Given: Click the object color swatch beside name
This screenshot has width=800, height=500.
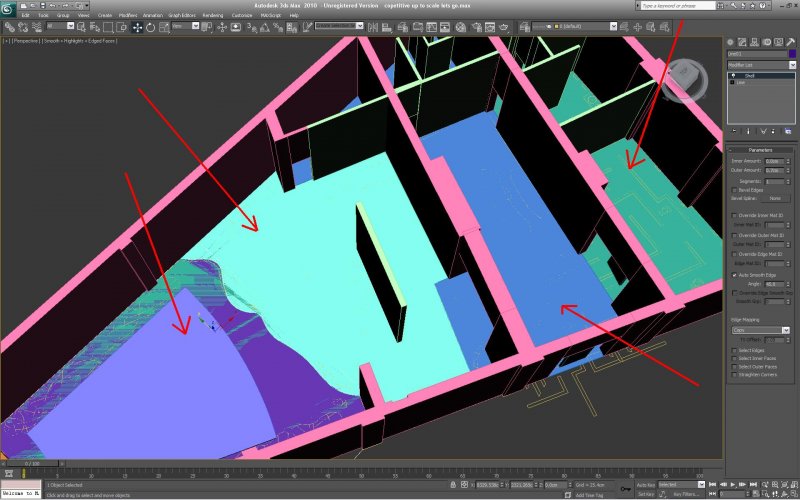Looking at the screenshot, I should pos(792,53).
